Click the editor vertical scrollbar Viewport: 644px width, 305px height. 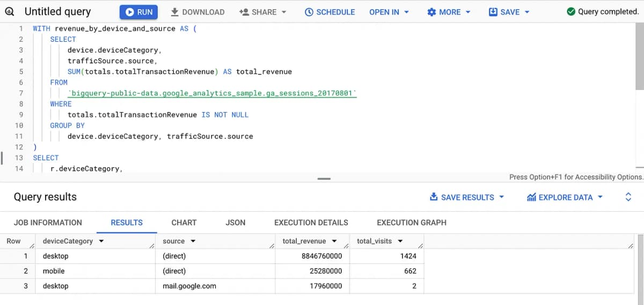pos(640,56)
